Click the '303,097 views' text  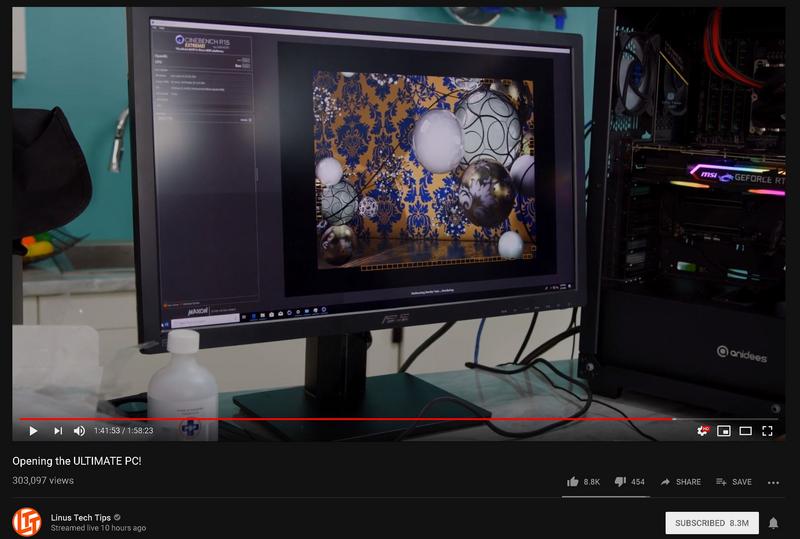coord(43,480)
